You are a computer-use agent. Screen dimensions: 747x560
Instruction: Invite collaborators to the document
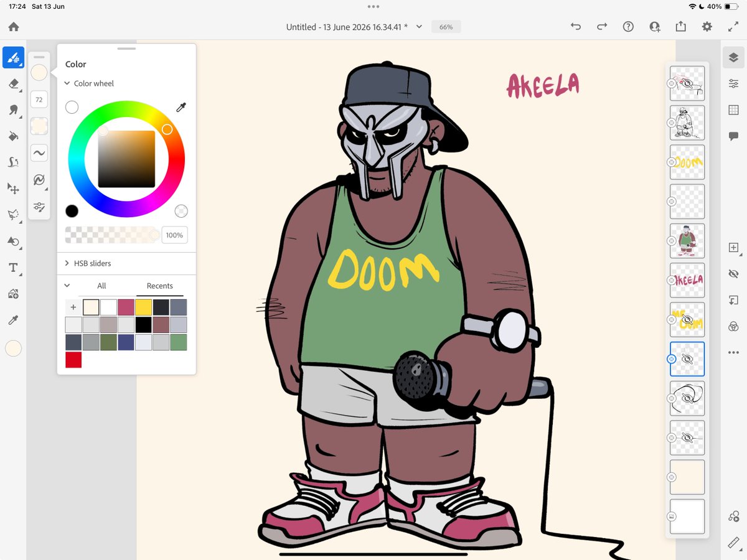(654, 27)
